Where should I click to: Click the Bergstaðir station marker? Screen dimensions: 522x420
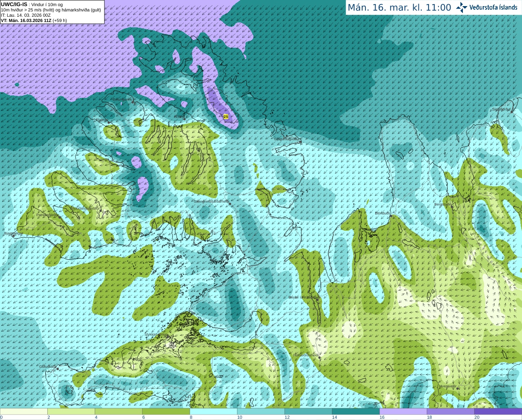pyautogui.click(x=451, y=206)
